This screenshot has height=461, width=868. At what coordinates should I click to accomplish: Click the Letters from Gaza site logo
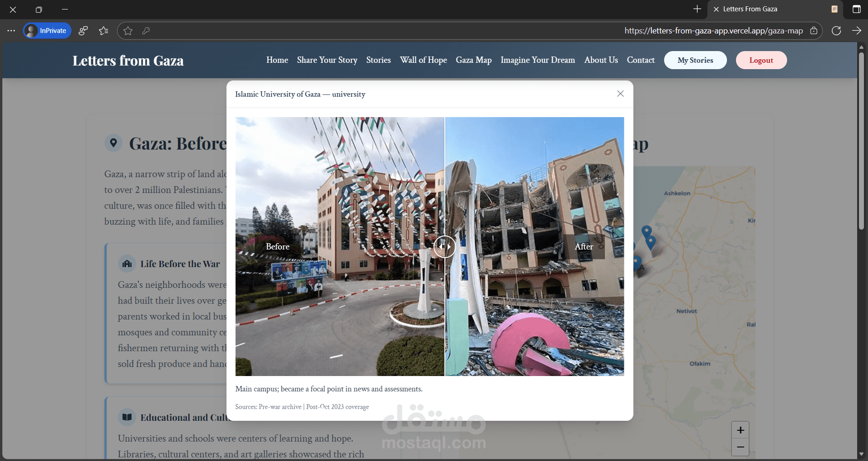[x=128, y=61]
